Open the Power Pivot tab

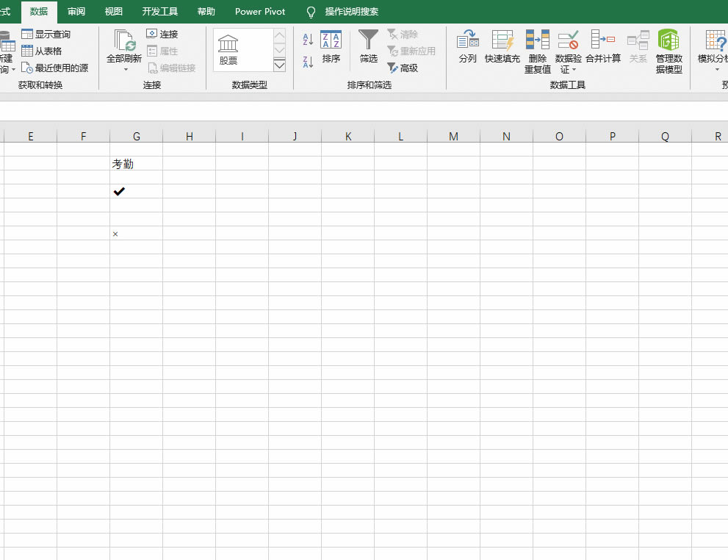pyautogui.click(x=260, y=12)
